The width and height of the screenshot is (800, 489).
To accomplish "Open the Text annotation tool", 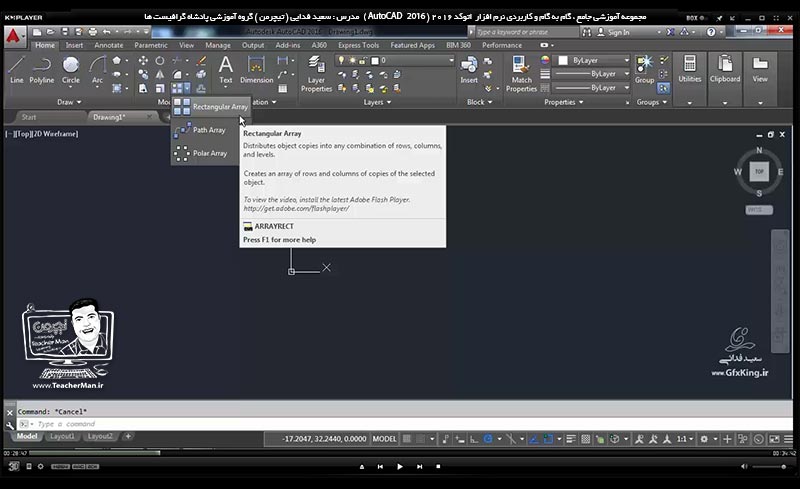I will tap(226, 70).
